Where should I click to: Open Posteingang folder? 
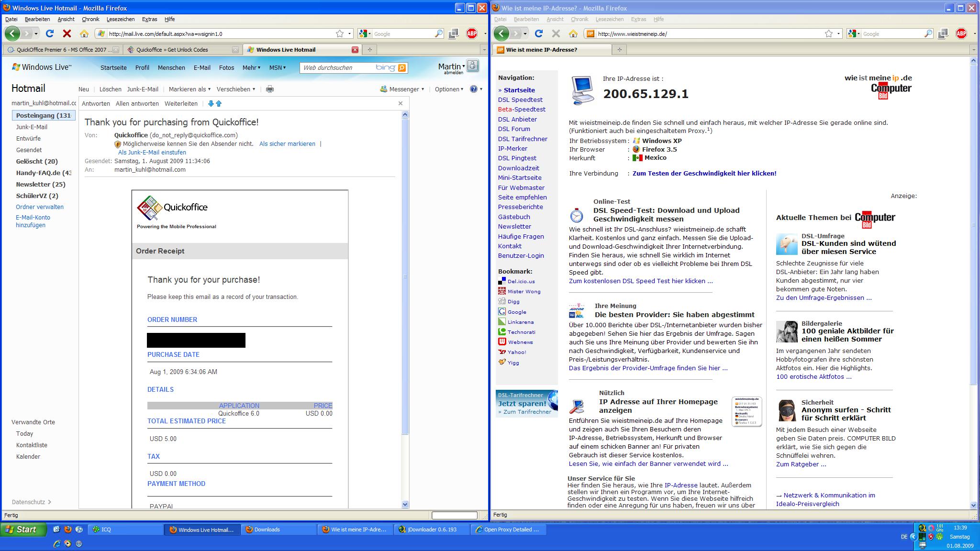tap(44, 115)
